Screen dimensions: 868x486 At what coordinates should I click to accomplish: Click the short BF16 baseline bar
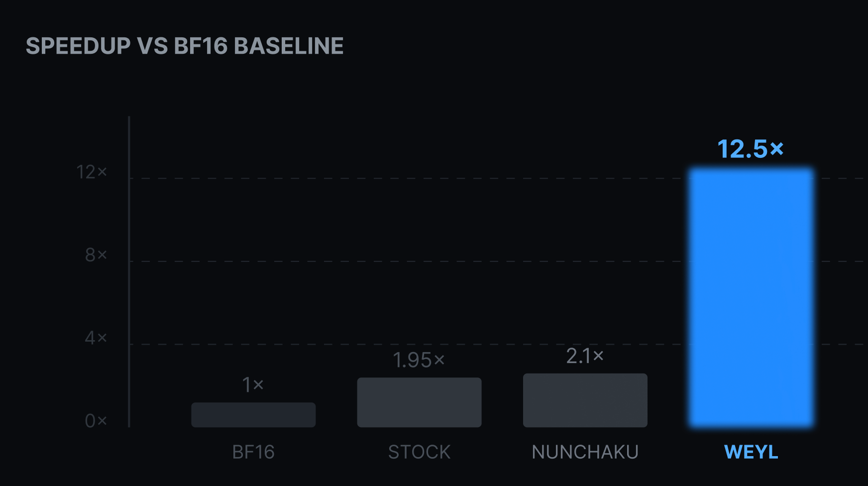253,415
